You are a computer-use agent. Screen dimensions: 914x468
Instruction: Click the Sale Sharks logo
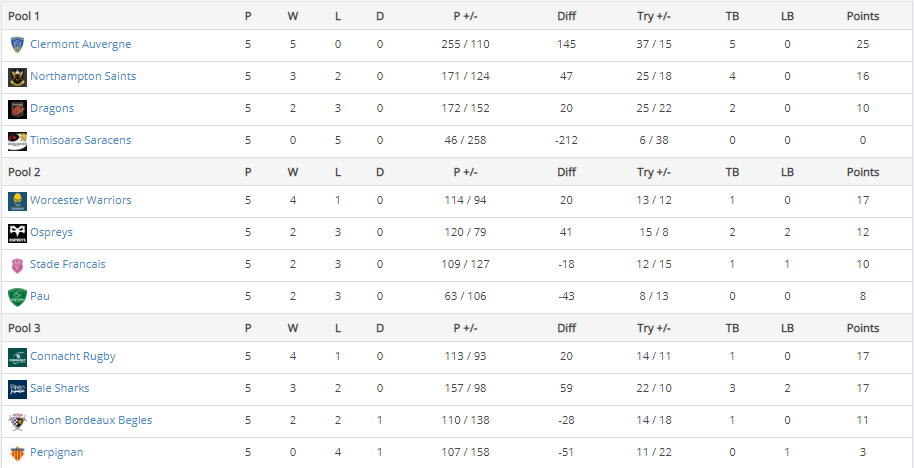pos(17,389)
